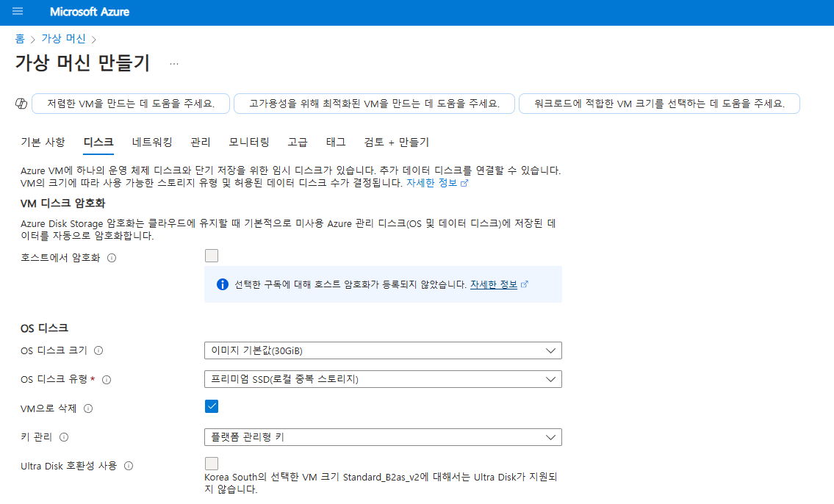This screenshot has height=504, width=834.
Task: Click the Copilot icon beside suggestion buttons
Action: point(21,104)
